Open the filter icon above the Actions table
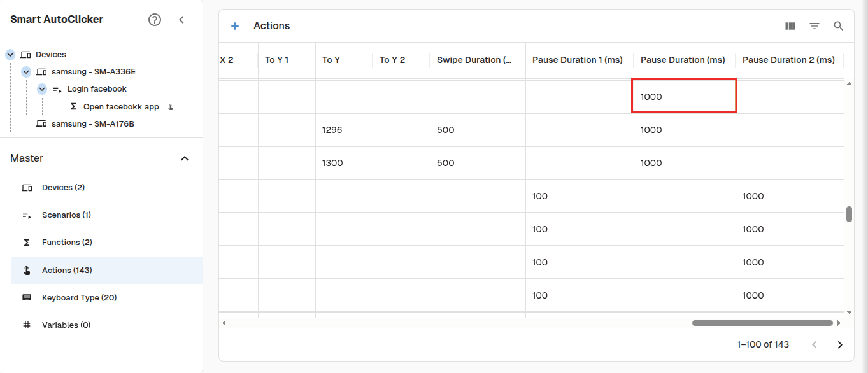Image resolution: width=868 pixels, height=373 pixels. [x=814, y=25]
